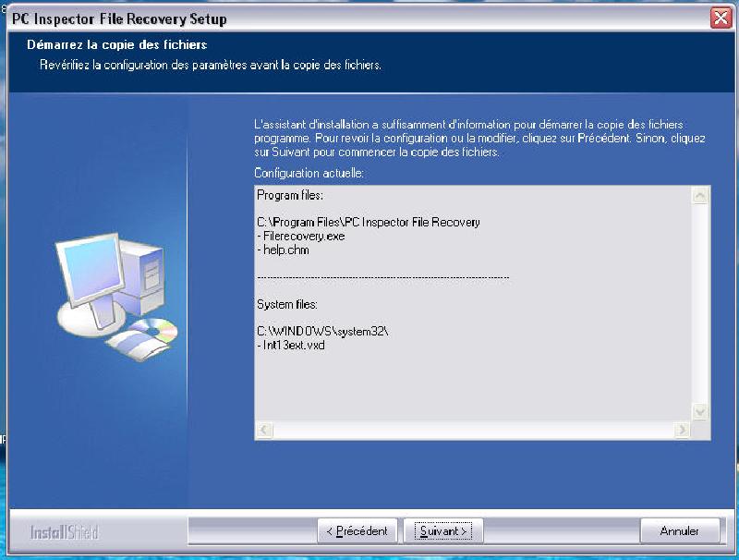Select the '- help.chm' line
739x560 pixels.
pyautogui.click(x=284, y=250)
